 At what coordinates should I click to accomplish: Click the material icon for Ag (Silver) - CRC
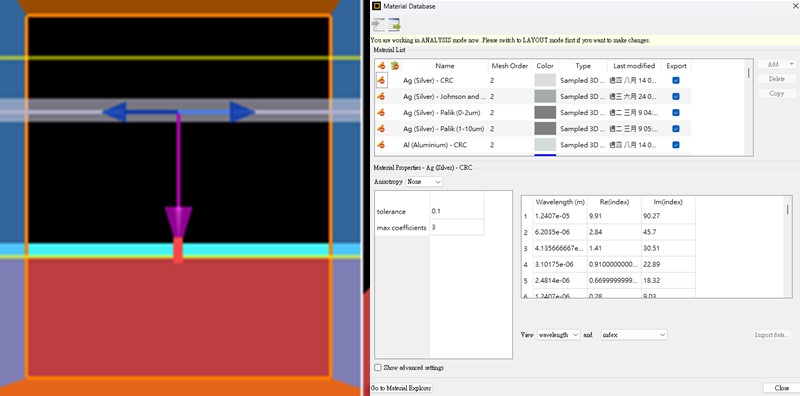381,80
